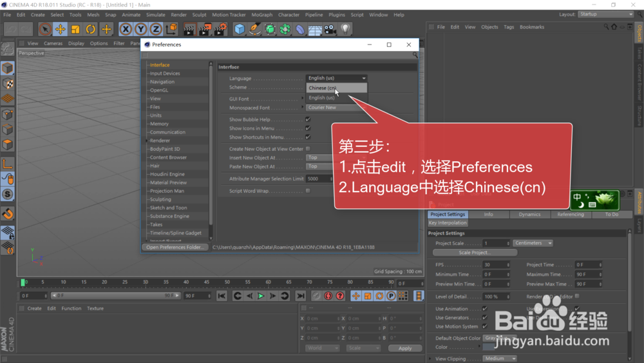The image size is (644, 363).
Task: Click Render View clapperboard icon
Action: [x=189, y=29]
